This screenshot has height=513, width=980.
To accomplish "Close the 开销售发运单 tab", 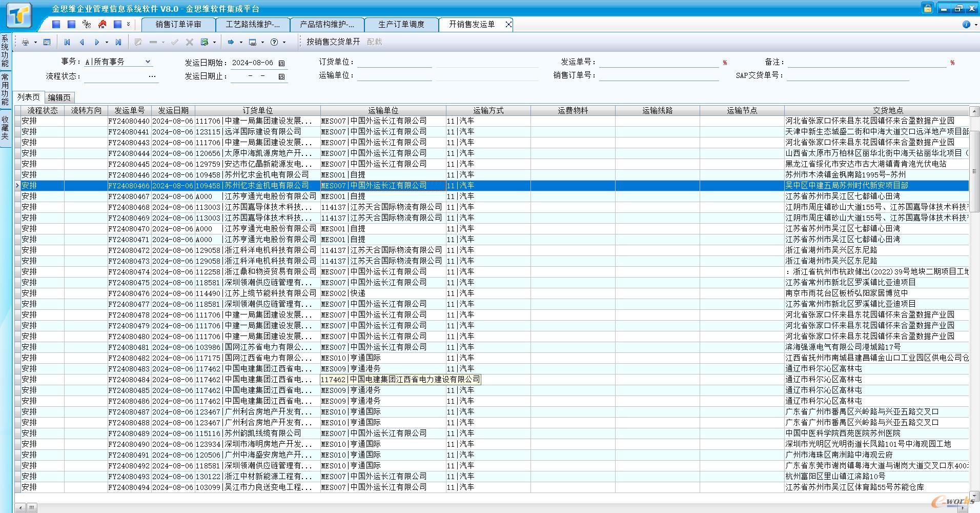I will (508, 24).
